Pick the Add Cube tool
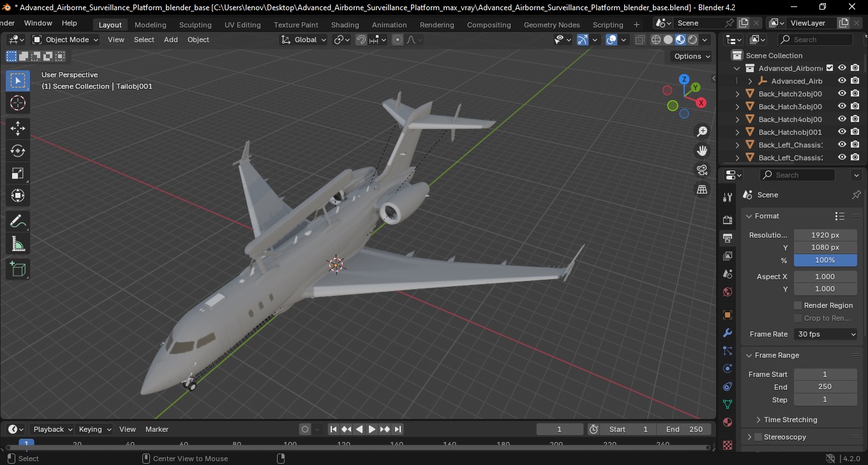This screenshot has width=868, height=465. coord(18,269)
